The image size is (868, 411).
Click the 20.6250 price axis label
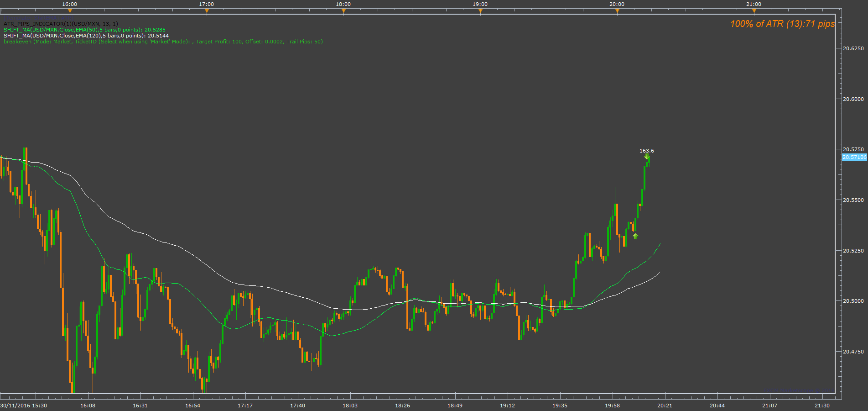click(853, 48)
